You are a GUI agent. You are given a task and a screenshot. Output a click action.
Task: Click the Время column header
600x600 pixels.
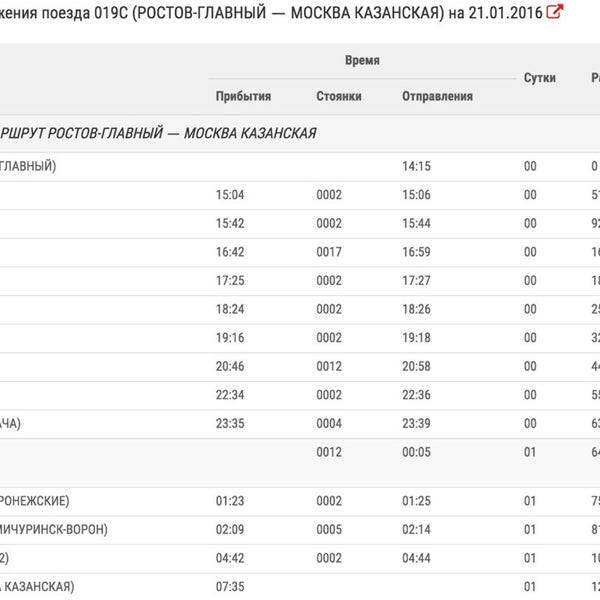tap(362, 60)
